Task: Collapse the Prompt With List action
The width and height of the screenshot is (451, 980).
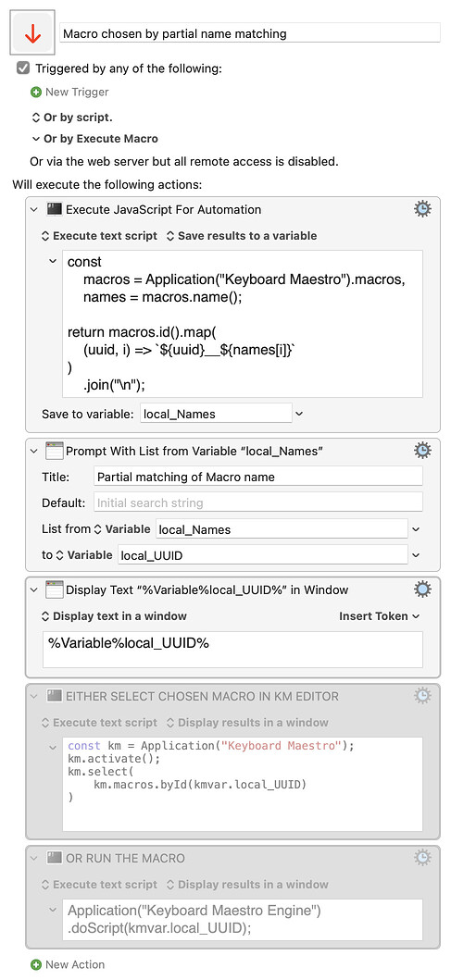Action: tap(34, 451)
